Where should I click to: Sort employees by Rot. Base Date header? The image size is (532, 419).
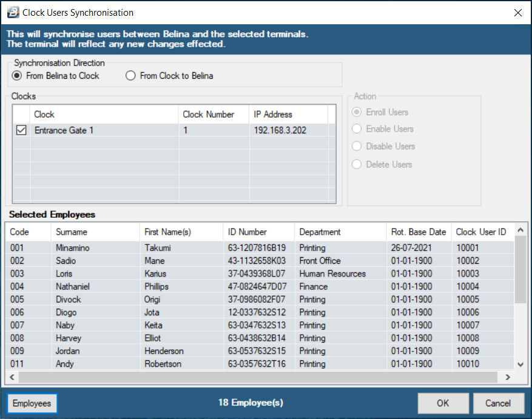[x=419, y=232]
